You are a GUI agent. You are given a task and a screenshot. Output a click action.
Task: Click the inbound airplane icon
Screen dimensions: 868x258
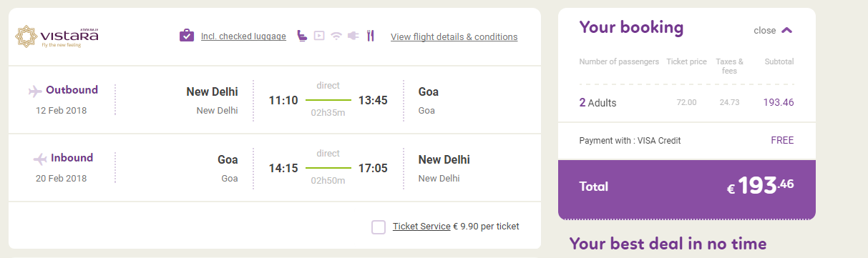pos(40,159)
